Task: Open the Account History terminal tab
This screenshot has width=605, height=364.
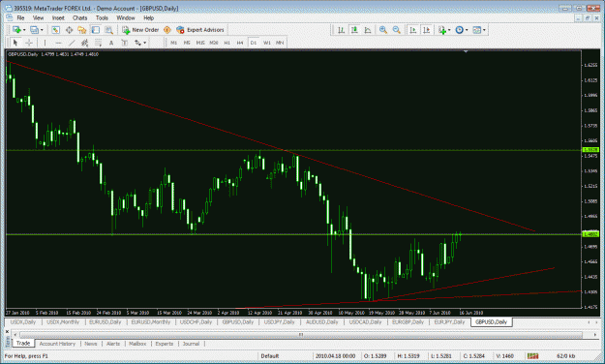Action: click(57, 344)
